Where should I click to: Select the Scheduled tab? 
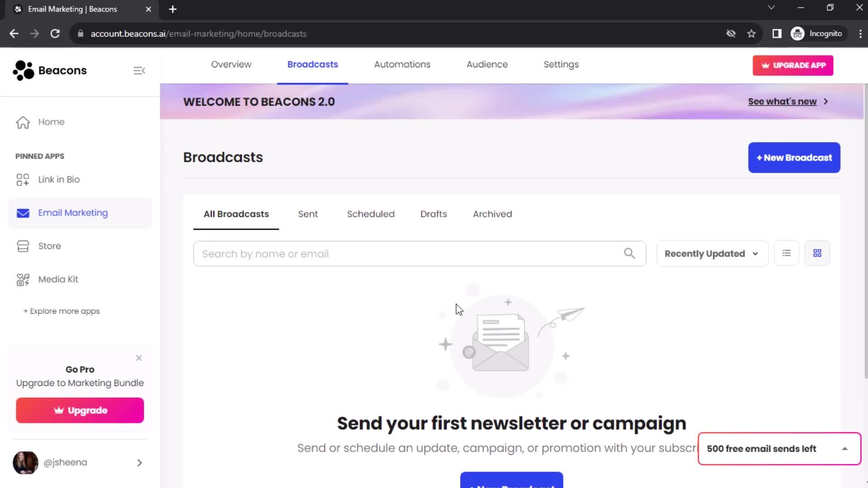click(370, 214)
